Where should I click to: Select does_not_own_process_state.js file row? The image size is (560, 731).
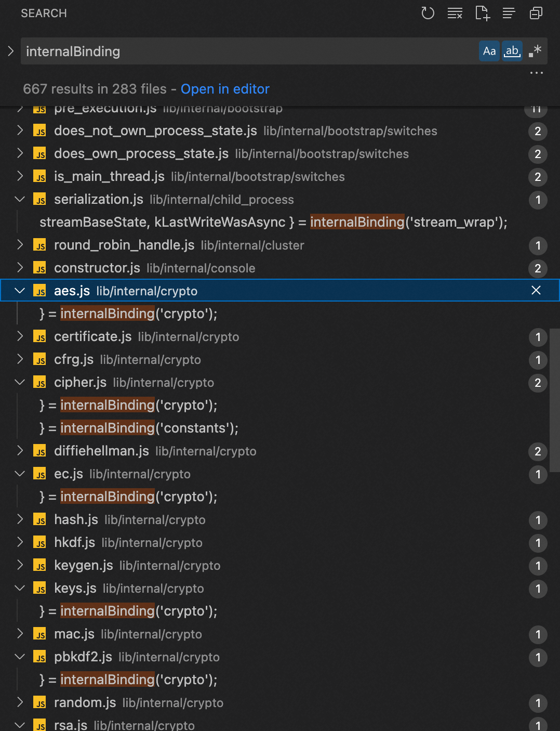click(280, 130)
